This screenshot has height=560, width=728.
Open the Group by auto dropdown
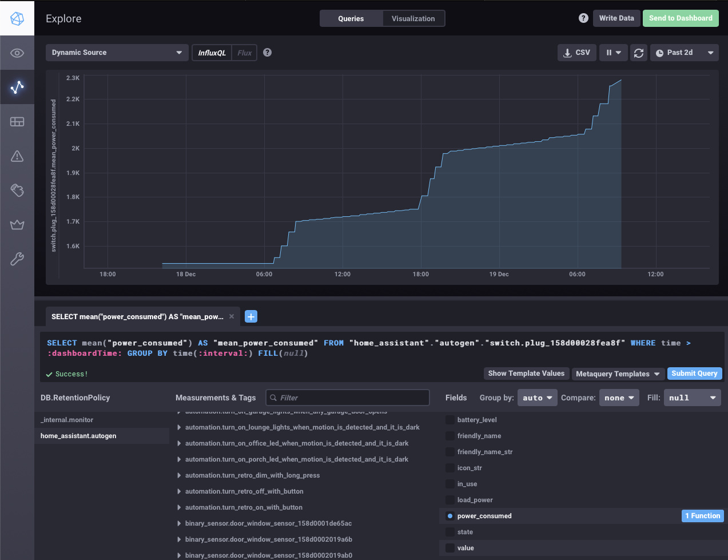(x=537, y=398)
